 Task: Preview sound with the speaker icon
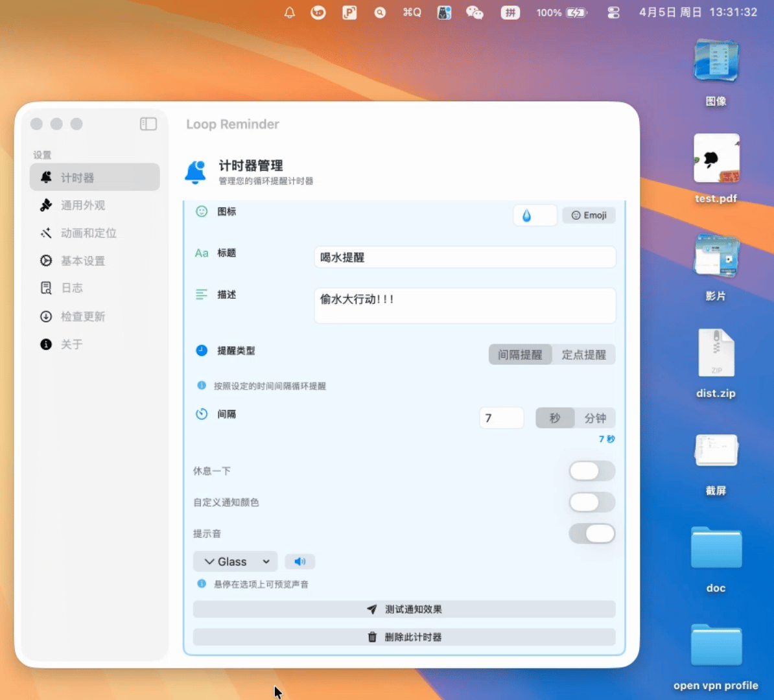[x=299, y=561]
